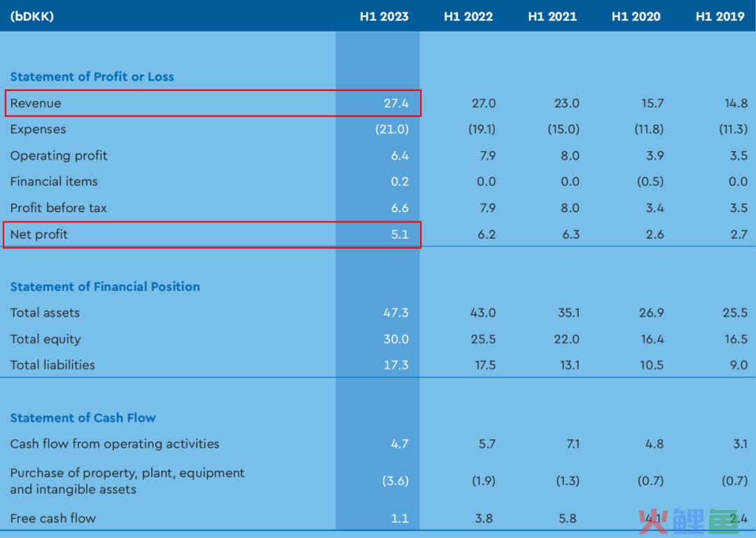Select H1 2023 Expenses value (21.0)
Screen dimensions: 756x538
pos(392,129)
